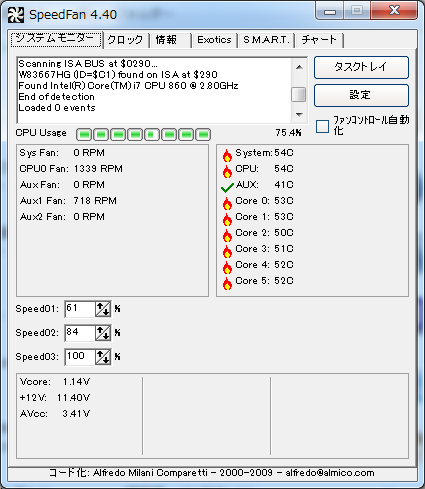Click 'End of detection' log line
This screenshot has height=489, width=425.
tap(56, 97)
